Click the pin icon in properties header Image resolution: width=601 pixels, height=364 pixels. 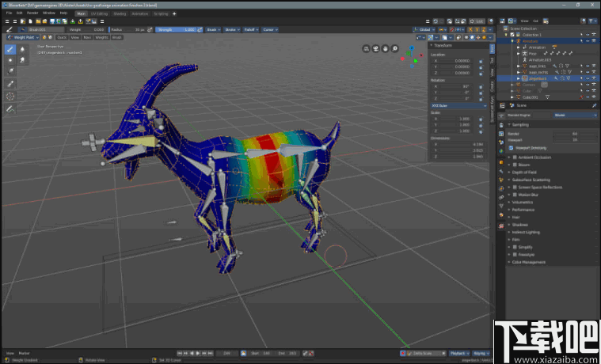coord(594,105)
